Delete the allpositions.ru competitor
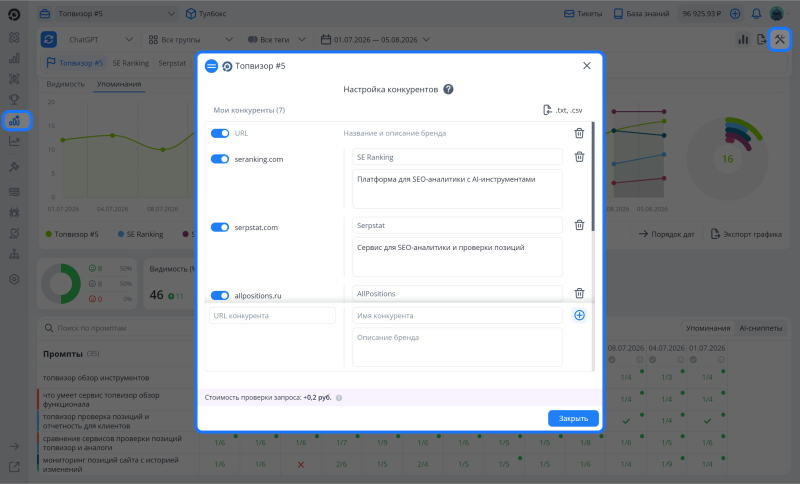800x484 pixels. click(x=579, y=293)
